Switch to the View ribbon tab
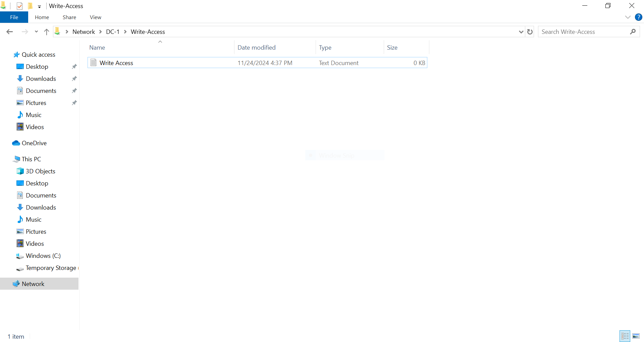This screenshot has width=644, height=342. [x=96, y=17]
